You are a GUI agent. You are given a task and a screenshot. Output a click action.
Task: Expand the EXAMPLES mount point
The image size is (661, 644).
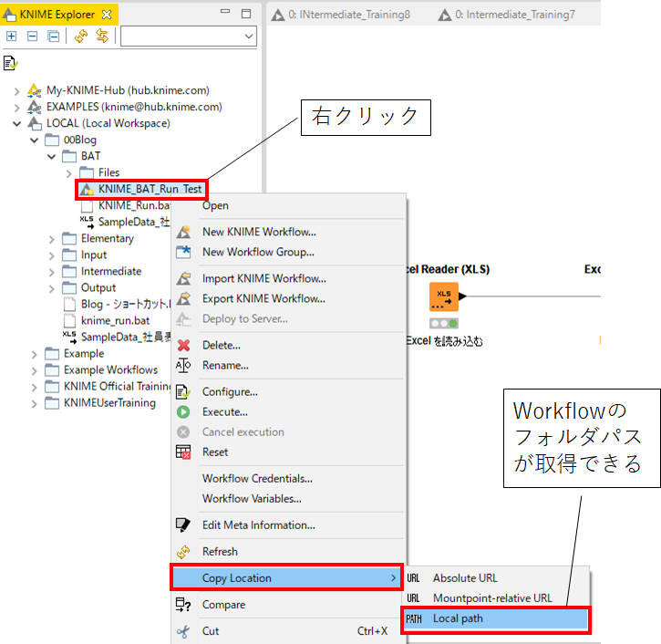(x=16, y=108)
